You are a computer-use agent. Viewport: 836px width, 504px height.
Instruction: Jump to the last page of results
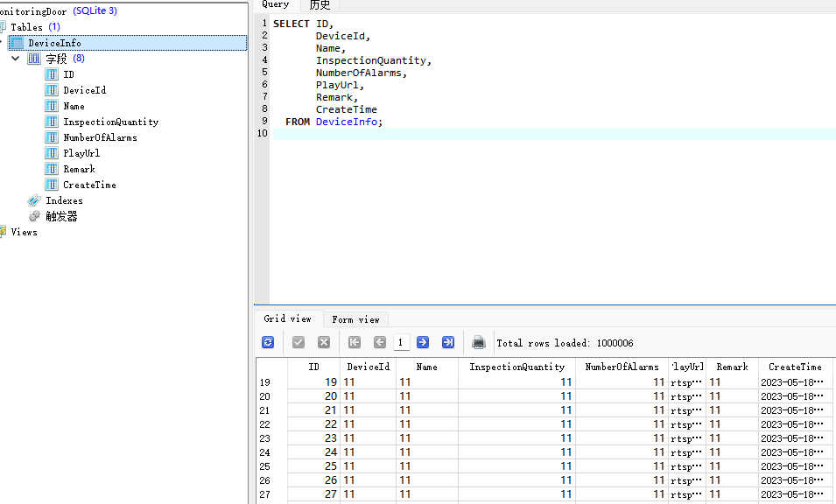click(448, 343)
